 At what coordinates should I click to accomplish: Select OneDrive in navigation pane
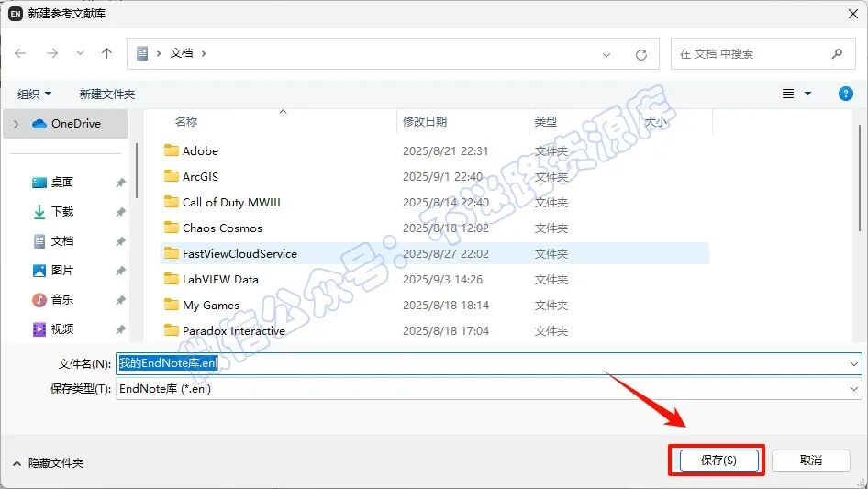click(66, 124)
